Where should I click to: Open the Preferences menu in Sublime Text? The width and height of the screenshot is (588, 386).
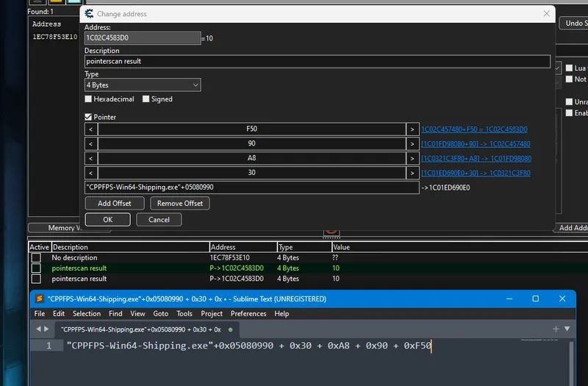click(x=248, y=314)
